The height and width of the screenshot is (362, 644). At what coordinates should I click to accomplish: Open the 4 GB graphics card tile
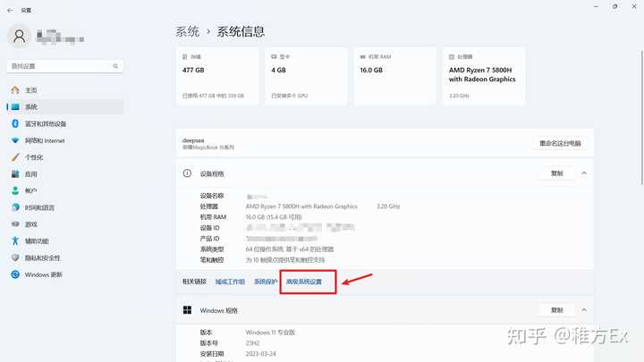click(306, 76)
